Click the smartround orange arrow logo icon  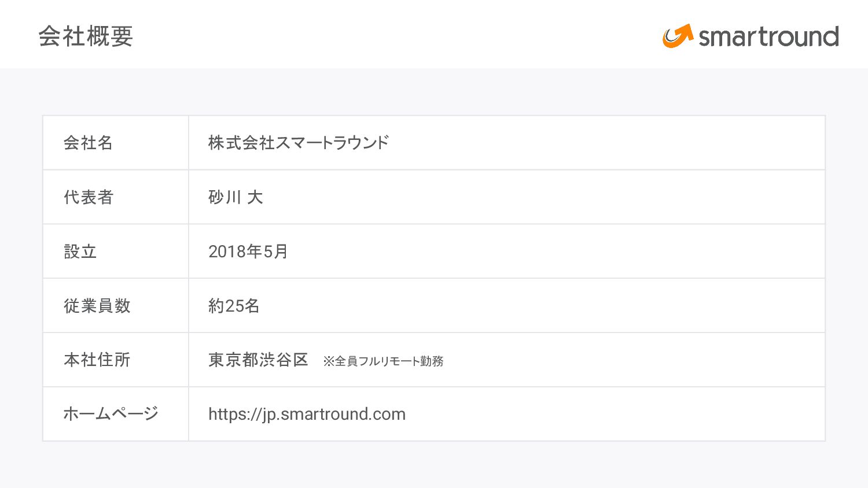[x=678, y=36]
